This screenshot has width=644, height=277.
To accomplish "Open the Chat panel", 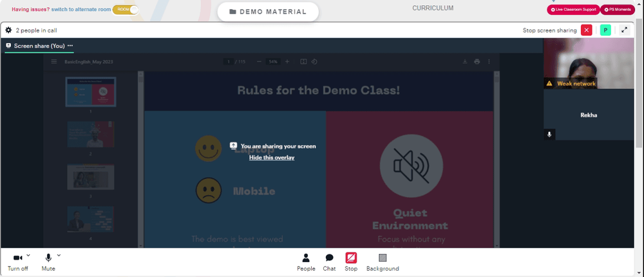I will pyautogui.click(x=329, y=262).
